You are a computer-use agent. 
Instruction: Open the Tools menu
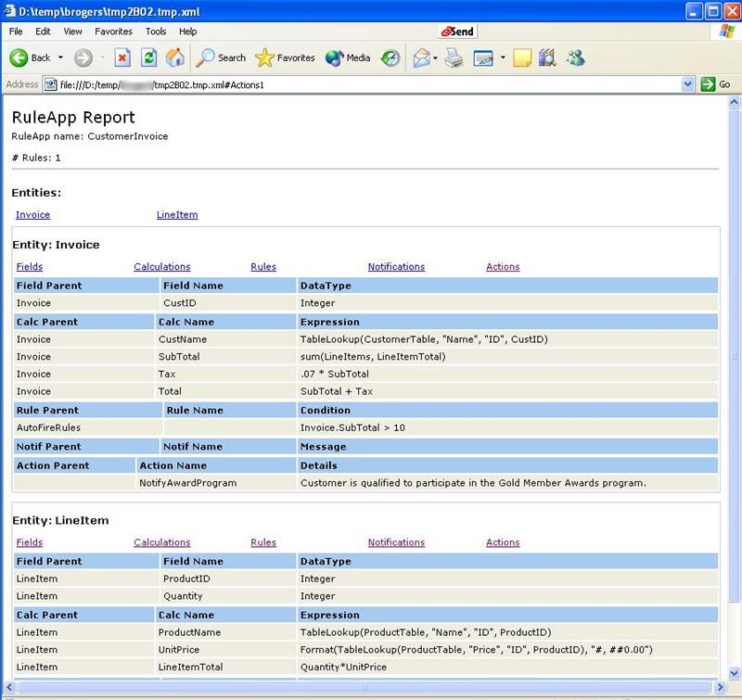point(156,32)
